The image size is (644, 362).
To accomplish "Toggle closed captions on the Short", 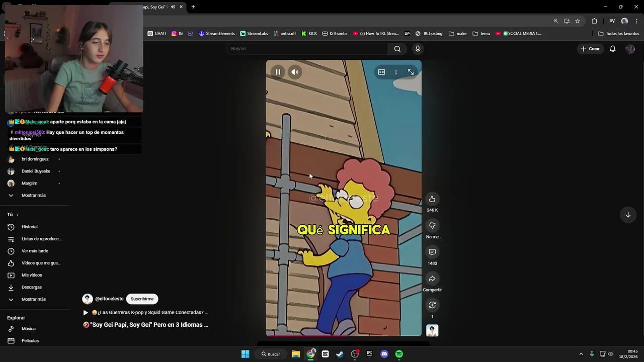I will [381, 72].
